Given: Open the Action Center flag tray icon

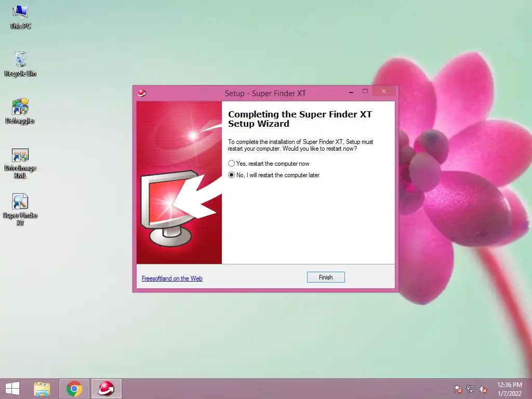Looking at the screenshot, I should (458, 389).
